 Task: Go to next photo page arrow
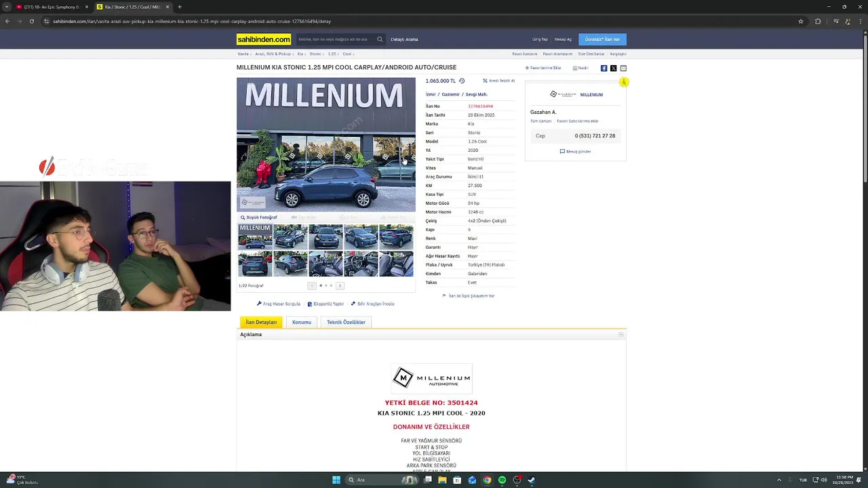[x=340, y=285]
